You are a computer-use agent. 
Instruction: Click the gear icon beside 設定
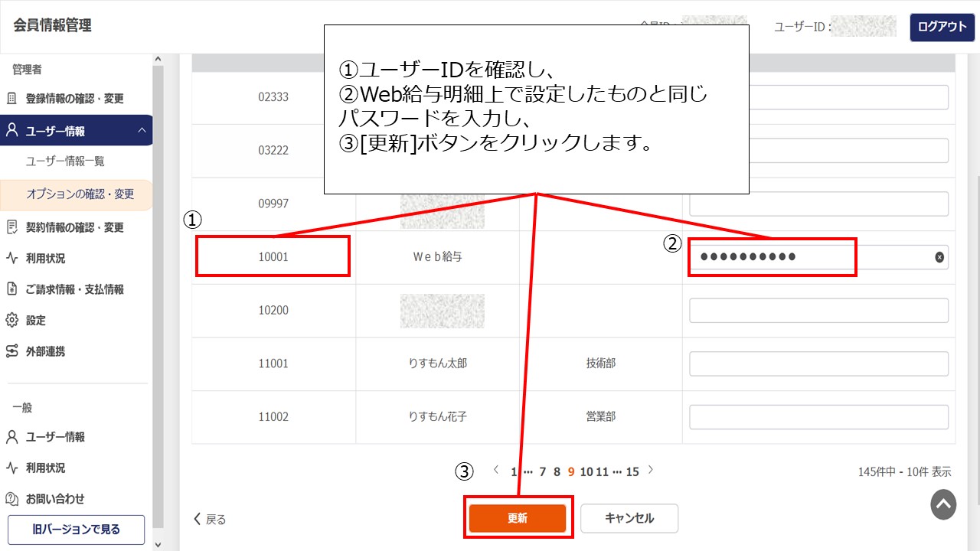coord(11,321)
